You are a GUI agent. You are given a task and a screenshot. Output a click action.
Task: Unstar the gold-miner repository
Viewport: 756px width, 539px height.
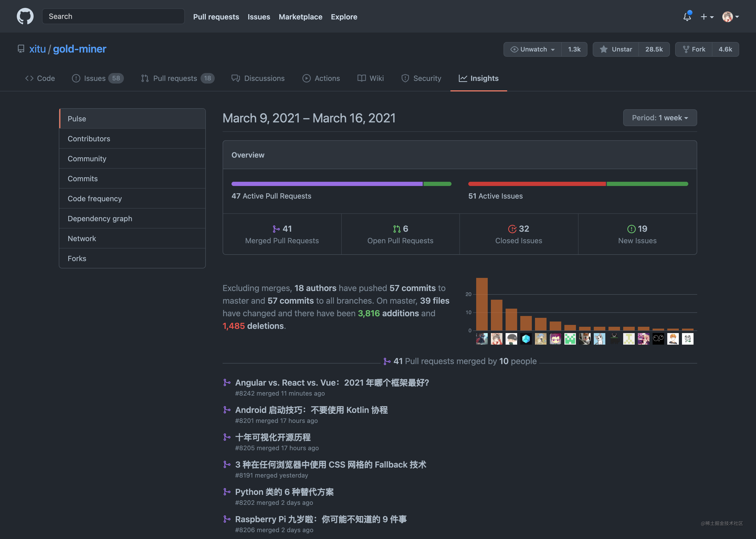click(616, 49)
